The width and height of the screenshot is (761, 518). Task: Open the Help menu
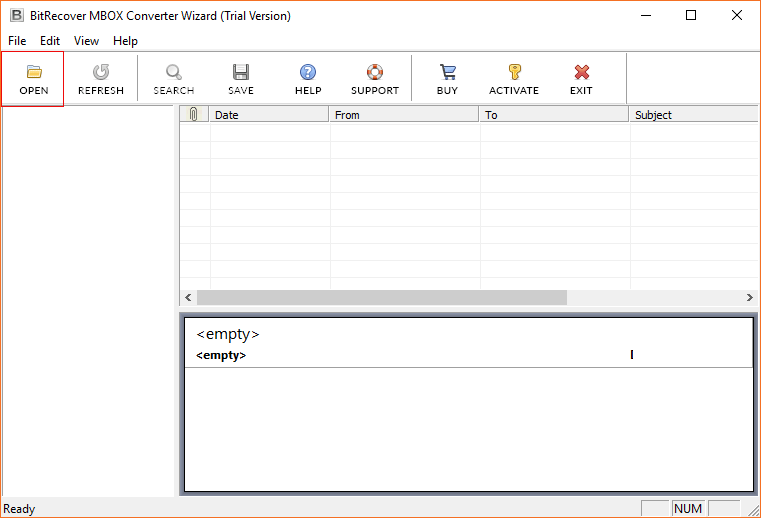click(x=125, y=41)
